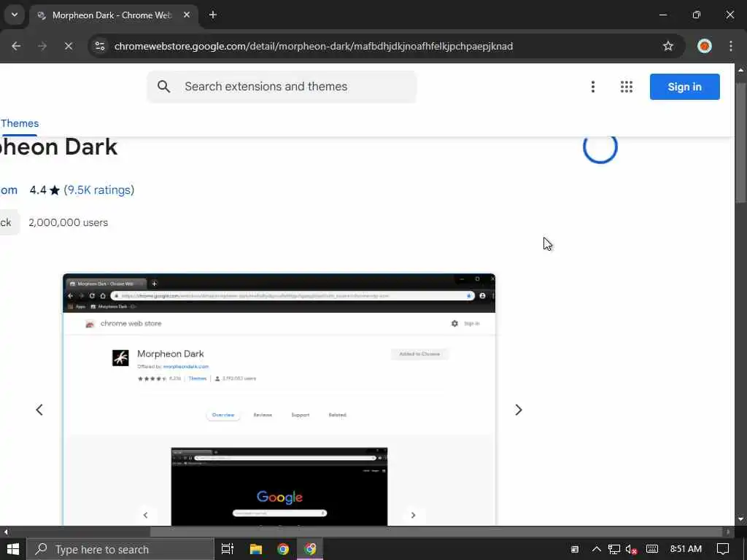
Task: Open the Chrome profile avatar
Action: 705,46
